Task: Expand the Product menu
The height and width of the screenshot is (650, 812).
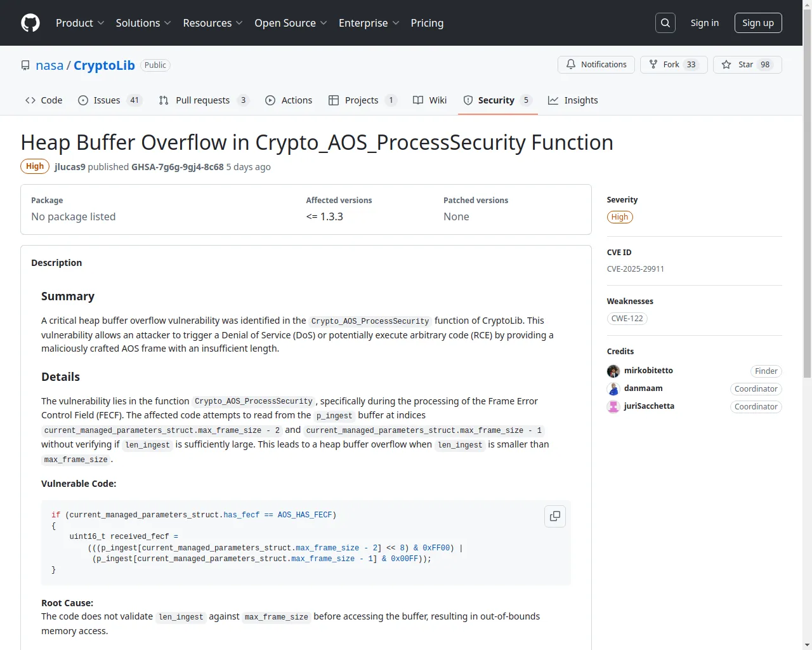Action: click(x=80, y=23)
